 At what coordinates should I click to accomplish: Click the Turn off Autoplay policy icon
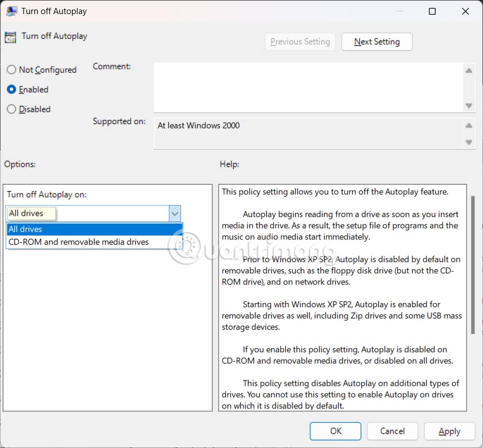10,36
